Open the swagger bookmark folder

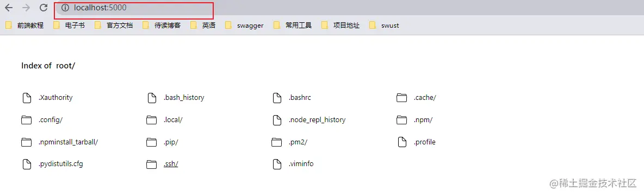click(244, 26)
